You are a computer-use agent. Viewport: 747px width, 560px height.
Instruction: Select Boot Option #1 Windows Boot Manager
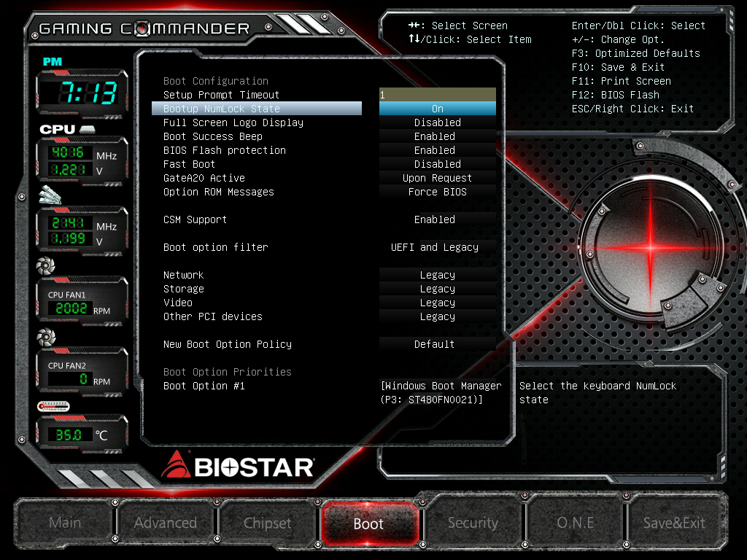(441, 392)
